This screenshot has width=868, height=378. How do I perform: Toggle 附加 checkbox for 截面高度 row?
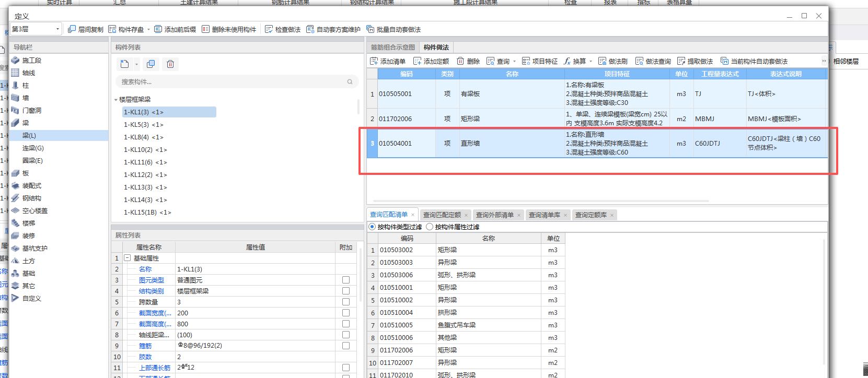[345, 324]
